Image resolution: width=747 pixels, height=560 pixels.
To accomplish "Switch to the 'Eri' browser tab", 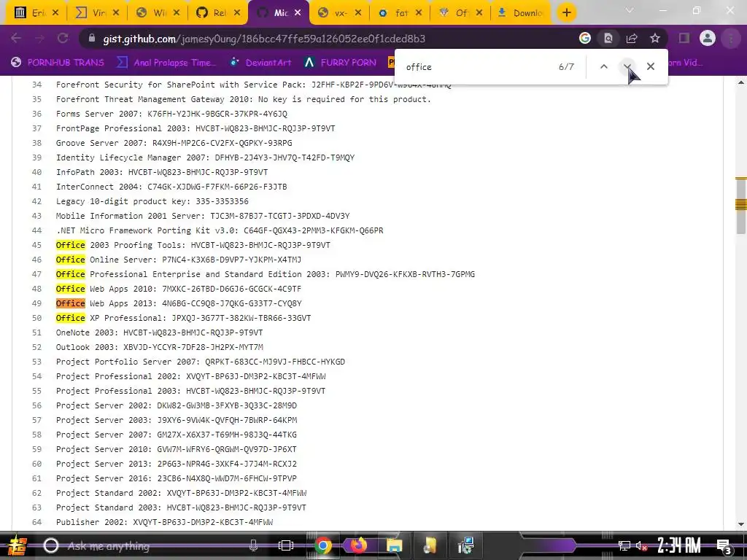I will (36, 13).
